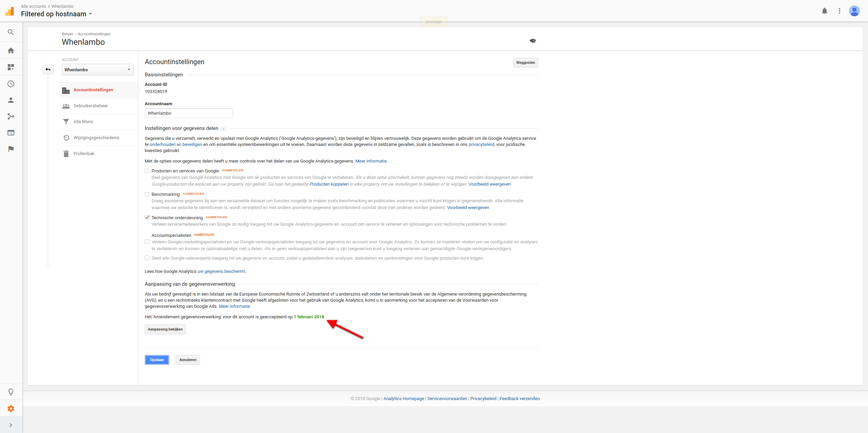The width and height of the screenshot is (868, 433).
Task: Click the Annuleren button
Action: (x=188, y=360)
